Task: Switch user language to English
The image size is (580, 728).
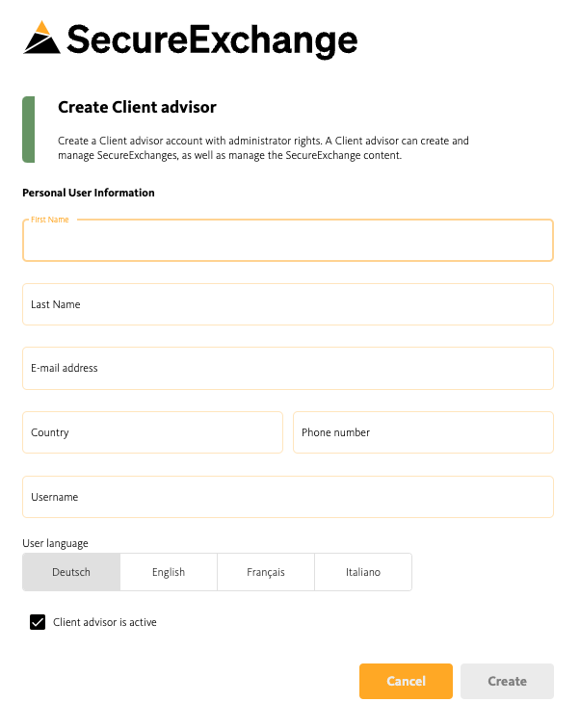Action: 169,572
